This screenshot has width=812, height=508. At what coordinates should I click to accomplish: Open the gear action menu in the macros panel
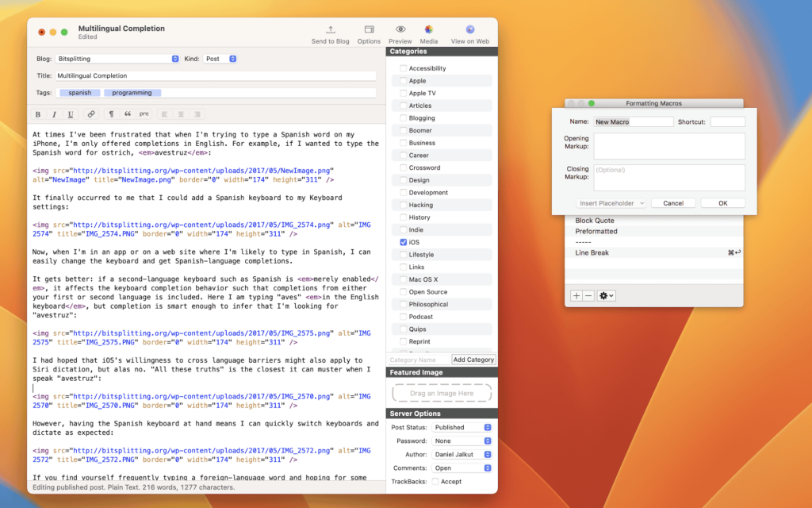(x=604, y=295)
